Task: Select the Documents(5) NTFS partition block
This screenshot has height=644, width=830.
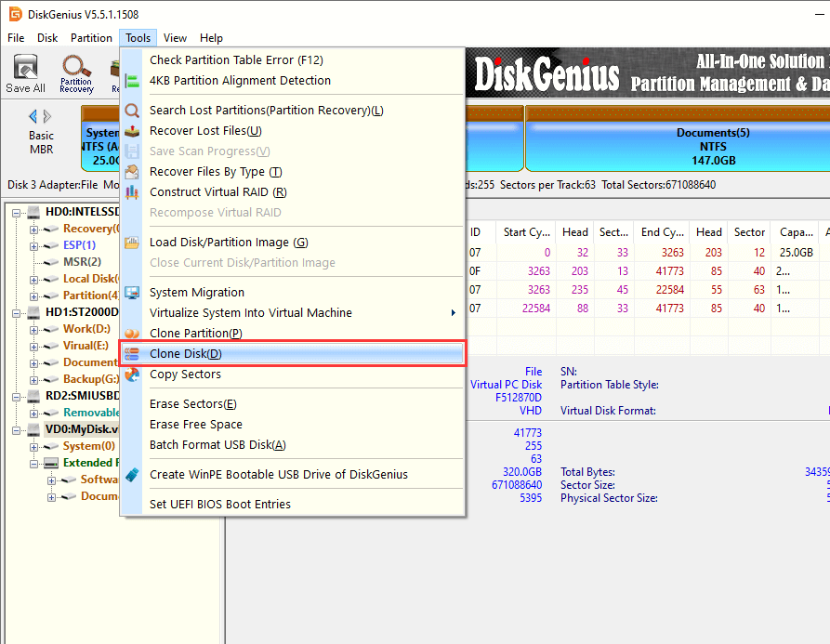Action: point(677,146)
